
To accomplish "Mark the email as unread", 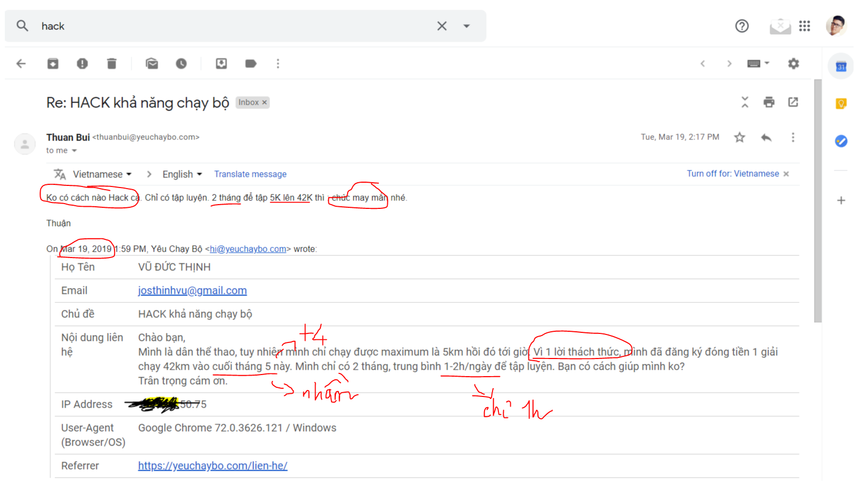I will [152, 64].
